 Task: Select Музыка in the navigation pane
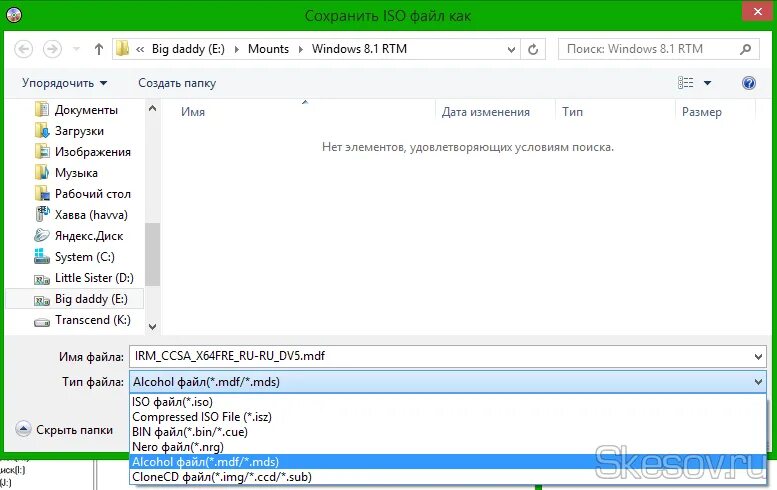click(76, 173)
